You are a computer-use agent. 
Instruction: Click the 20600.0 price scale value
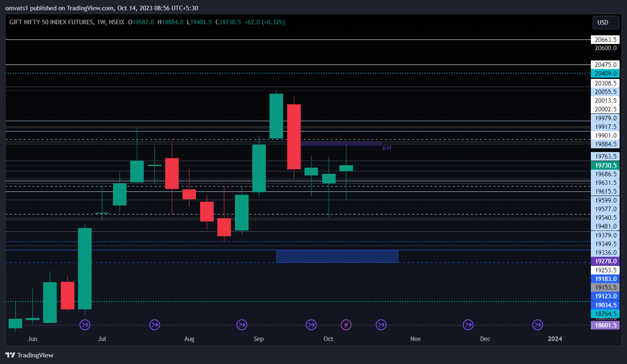(606, 48)
